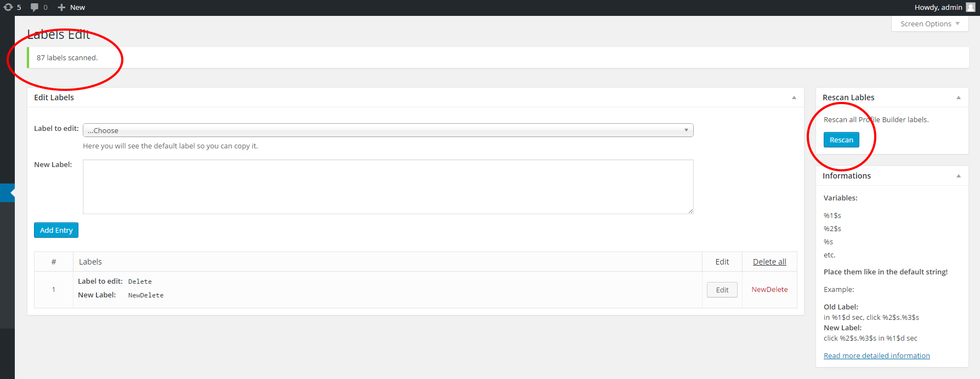Click the plus New icon
Viewport: 980px width, 379px height.
61,7
